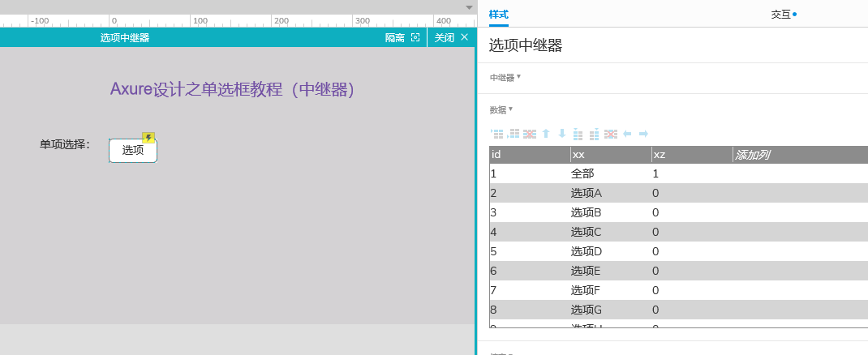This screenshot has width=868, height=355.
Task: Click the isolate icon beside 隔离
Action: 415,37
